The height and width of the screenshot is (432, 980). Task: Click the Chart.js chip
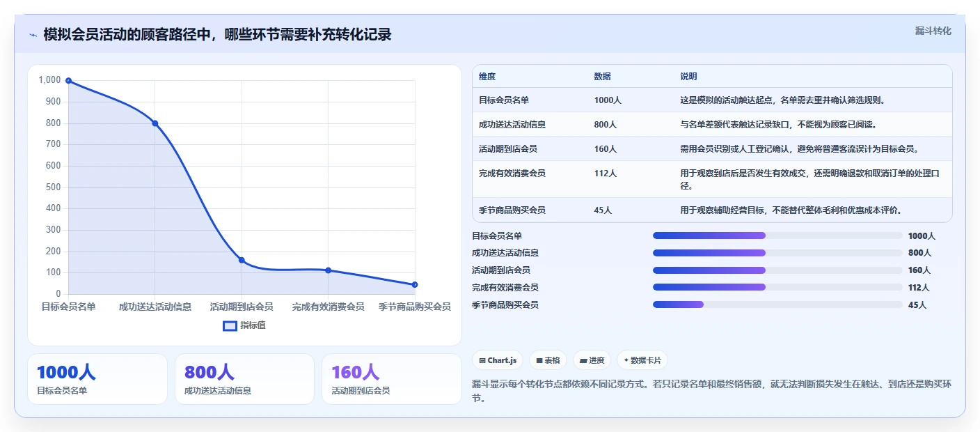click(498, 360)
